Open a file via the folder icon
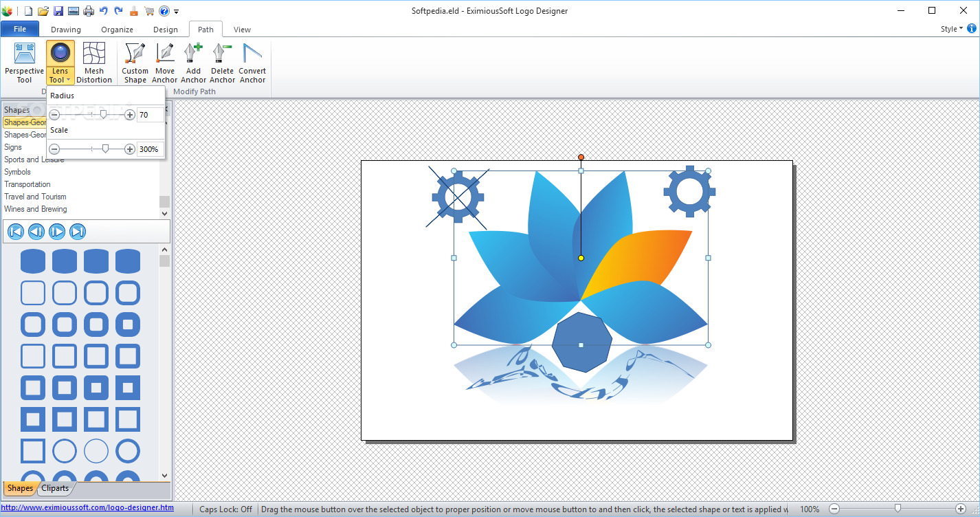 (x=43, y=11)
